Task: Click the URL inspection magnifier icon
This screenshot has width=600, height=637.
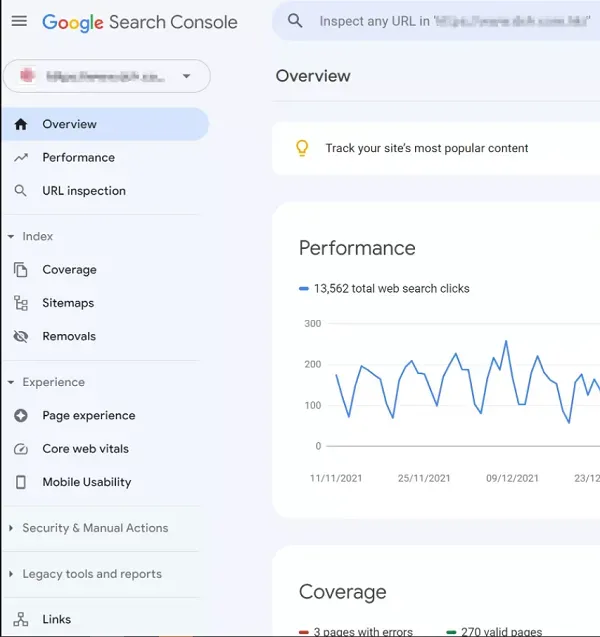Action: click(x=20, y=191)
